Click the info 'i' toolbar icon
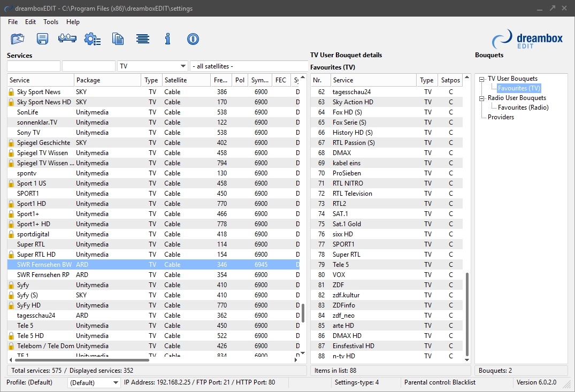The image size is (575, 392). (167, 39)
